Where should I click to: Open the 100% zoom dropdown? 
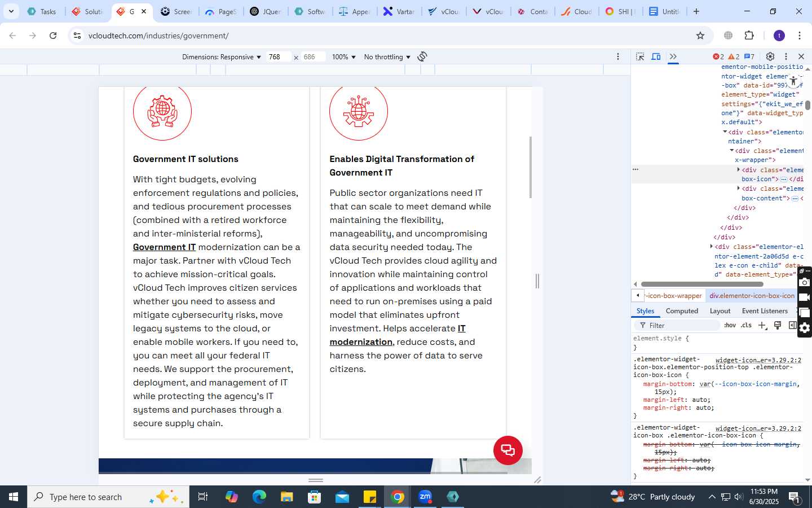tap(344, 57)
